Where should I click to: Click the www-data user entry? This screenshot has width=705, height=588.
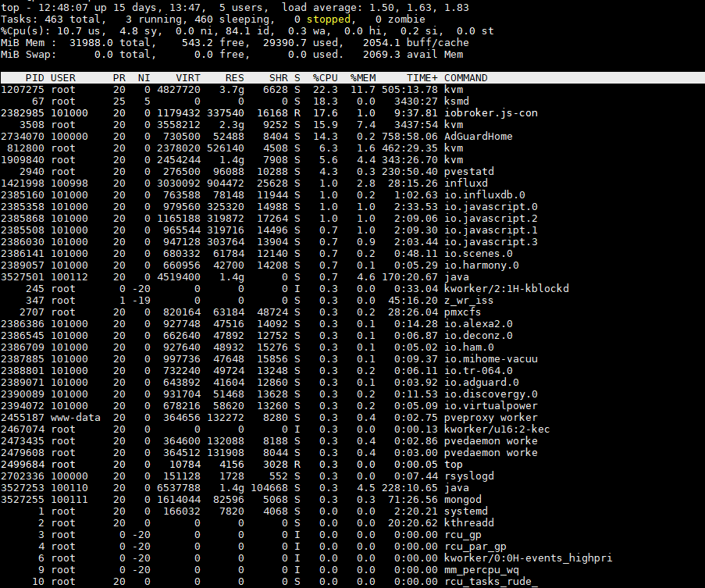pyautogui.click(x=75, y=417)
